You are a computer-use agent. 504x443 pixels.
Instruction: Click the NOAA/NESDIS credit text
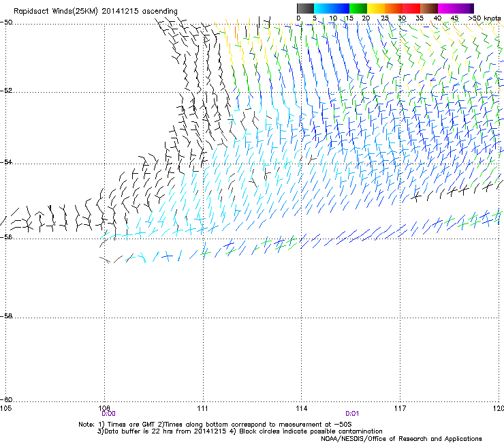pos(401,439)
